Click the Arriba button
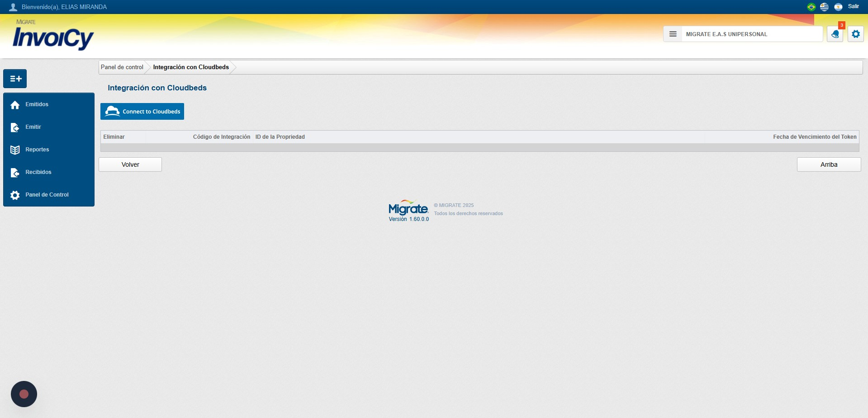 click(x=829, y=164)
